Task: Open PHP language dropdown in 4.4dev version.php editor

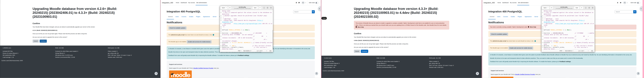Action: 562,51
